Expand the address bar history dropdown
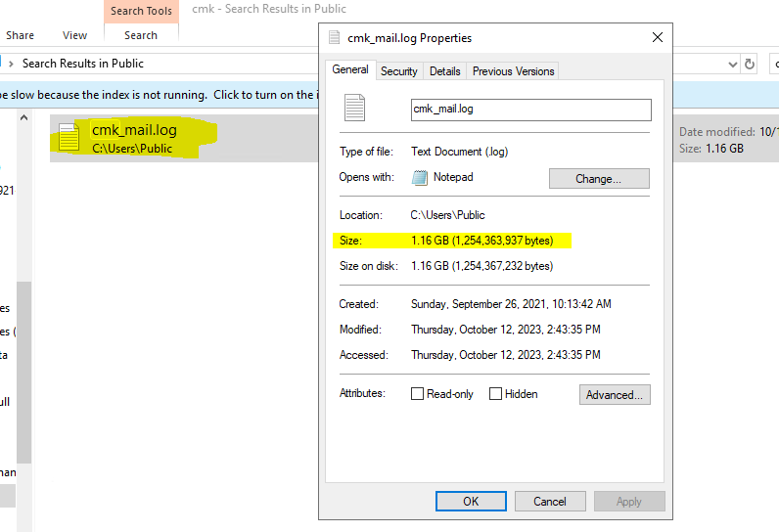The image size is (779, 532). [x=733, y=64]
